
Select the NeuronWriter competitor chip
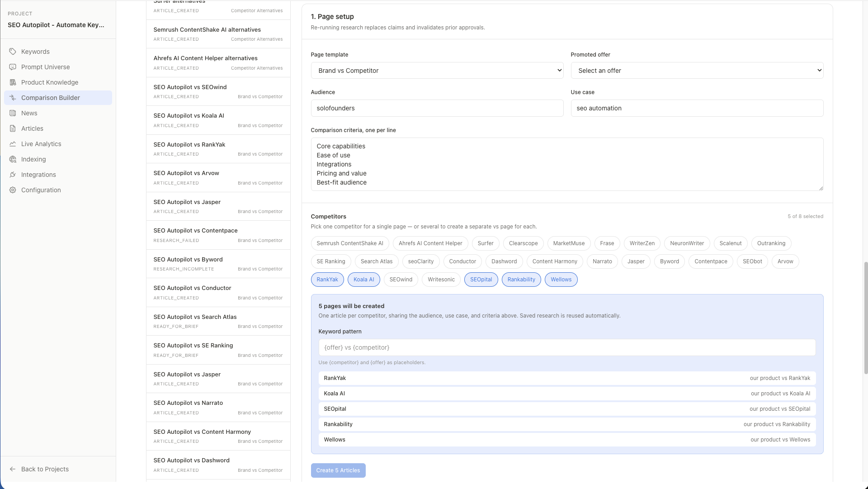pos(687,243)
